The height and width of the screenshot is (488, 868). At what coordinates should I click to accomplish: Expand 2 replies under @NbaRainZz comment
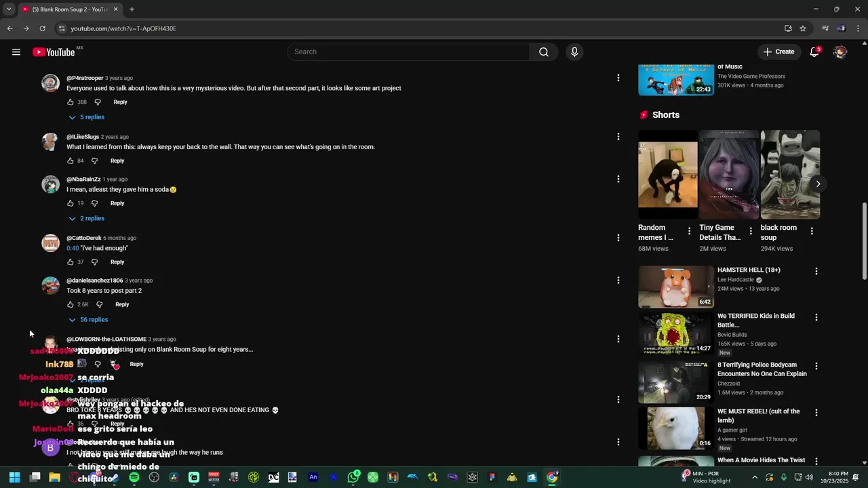(86, 218)
